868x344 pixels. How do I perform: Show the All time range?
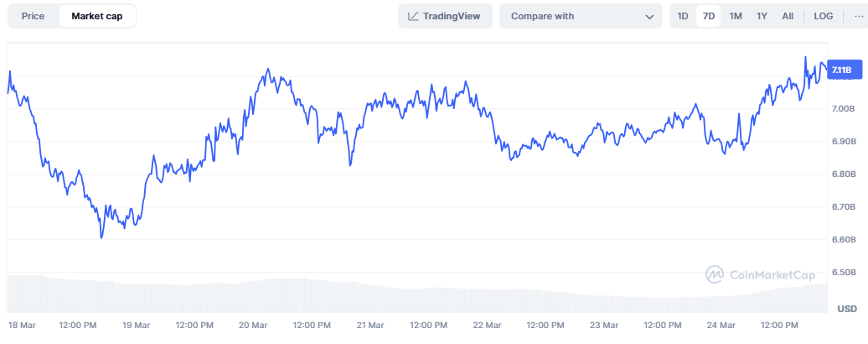[x=788, y=16]
